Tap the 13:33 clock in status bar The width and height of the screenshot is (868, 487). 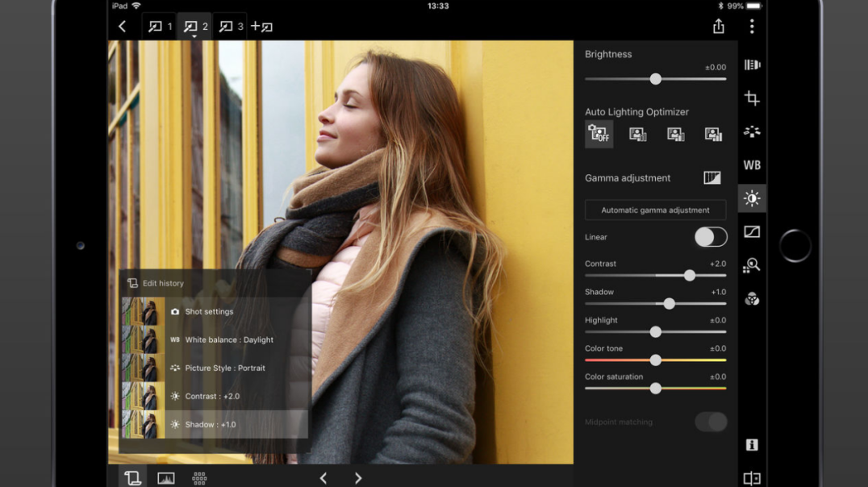pos(438,6)
